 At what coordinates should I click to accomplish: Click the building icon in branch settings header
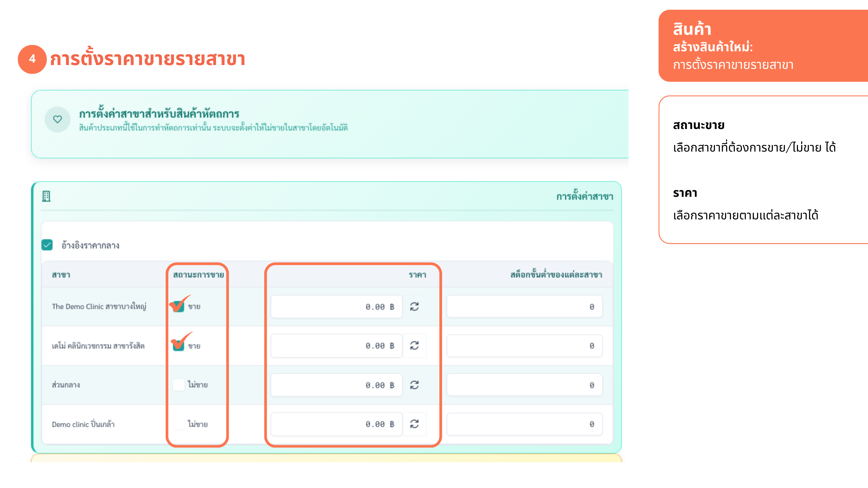46,196
